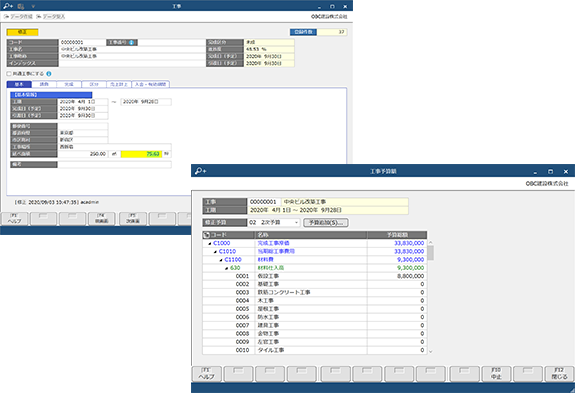This screenshot has width=575, height=393.
Task: Select row 0004 木工事
Action: 315,301
